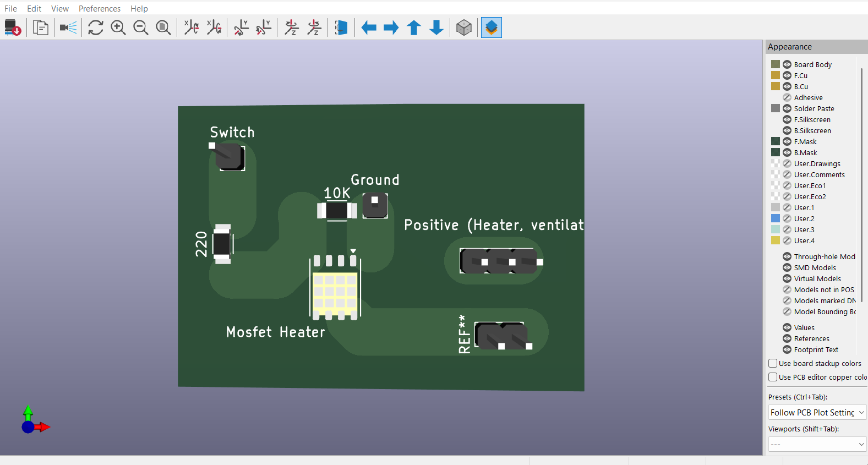Click the User.2 blue color swatch
The height and width of the screenshot is (465, 868).
pos(776,218)
